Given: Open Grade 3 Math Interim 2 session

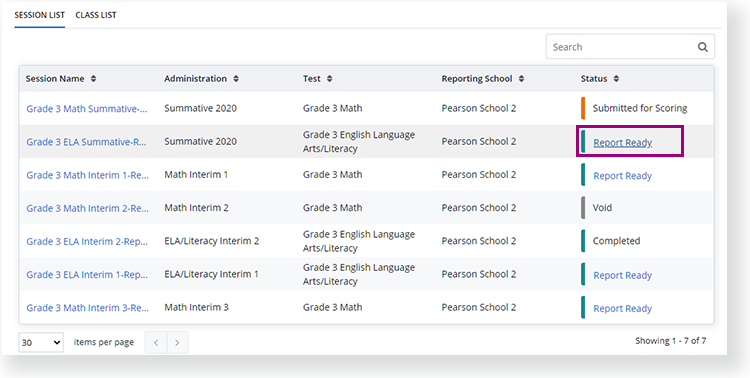Looking at the screenshot, I should pyautogui.click(x=87, y=208).
